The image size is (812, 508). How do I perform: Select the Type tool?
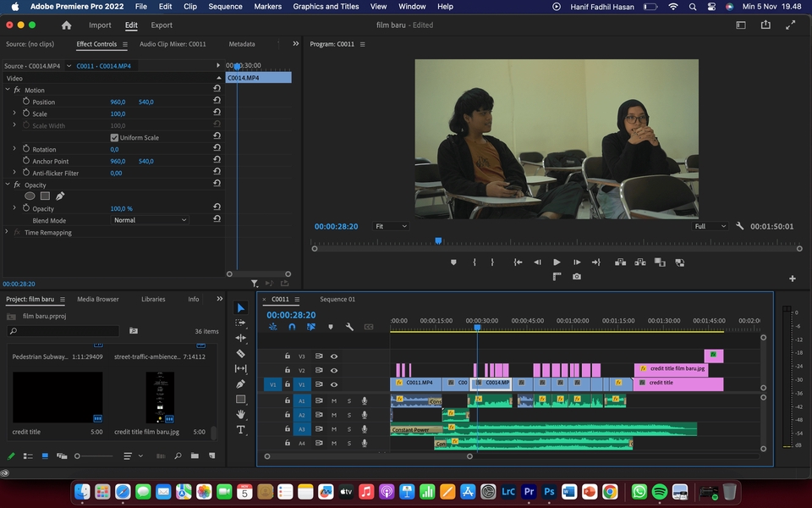[x=240, y=429]
